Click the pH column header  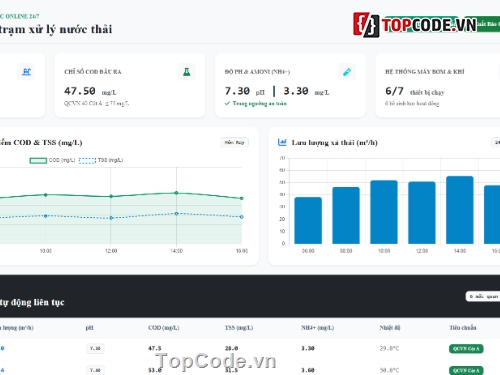tap(89, 328)
